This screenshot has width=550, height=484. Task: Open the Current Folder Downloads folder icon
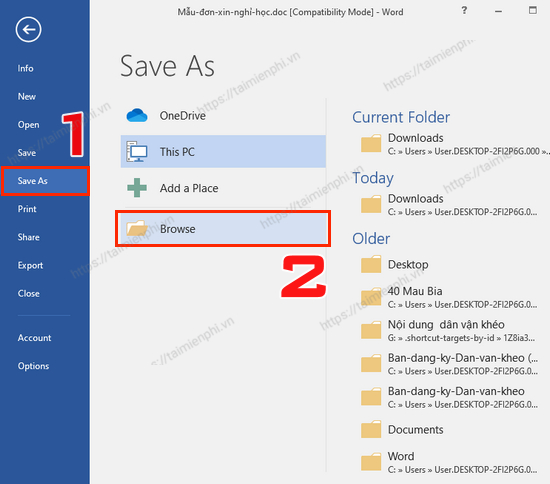371,143
